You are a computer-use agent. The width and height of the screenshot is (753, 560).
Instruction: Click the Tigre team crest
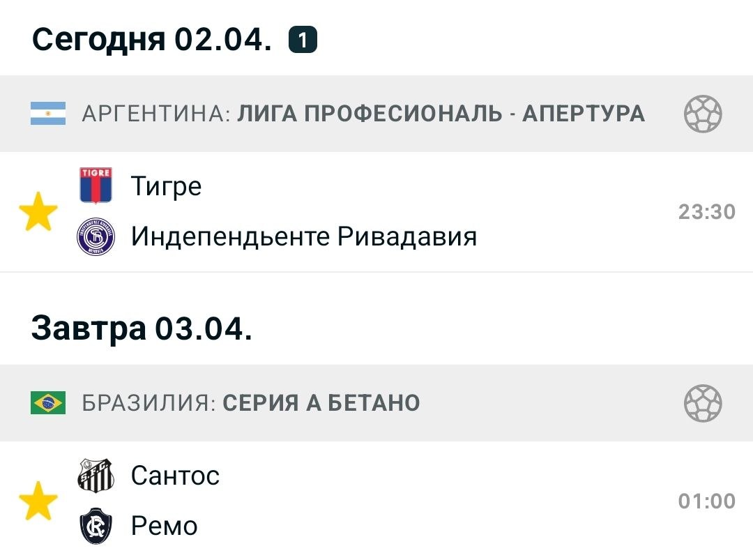click(x=96, y=186)
